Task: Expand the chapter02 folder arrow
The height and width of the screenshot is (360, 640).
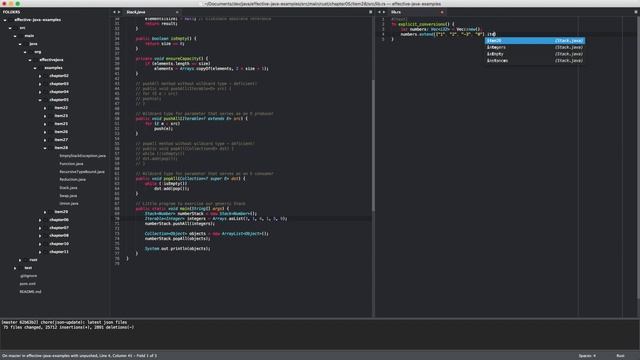Action: (x=40, y=76)
